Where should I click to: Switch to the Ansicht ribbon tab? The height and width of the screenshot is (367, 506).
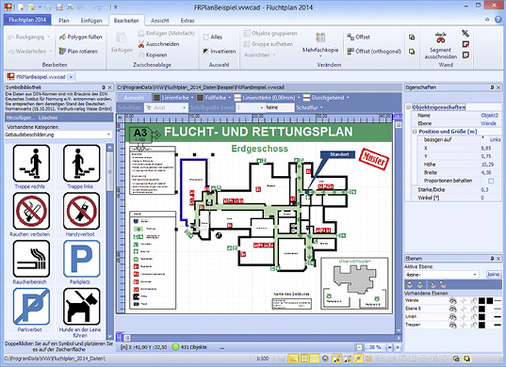coord(160,20)
